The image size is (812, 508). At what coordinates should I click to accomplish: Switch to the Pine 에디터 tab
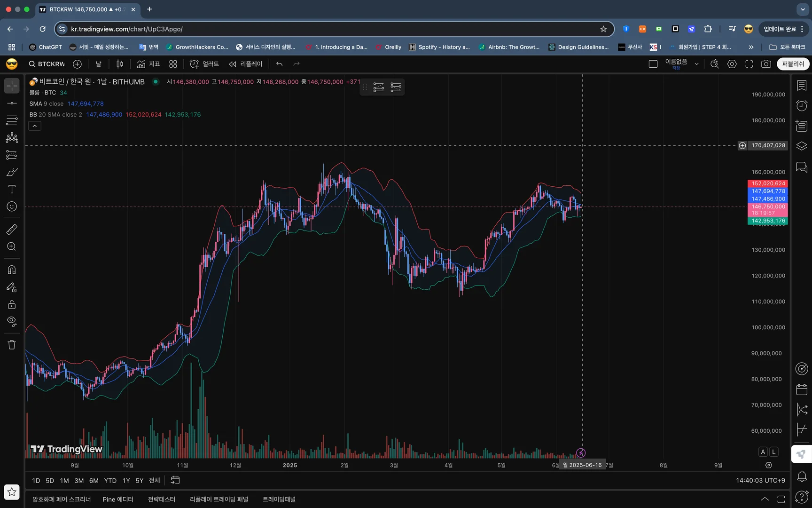pyautogui.click(x=118, y=499)
